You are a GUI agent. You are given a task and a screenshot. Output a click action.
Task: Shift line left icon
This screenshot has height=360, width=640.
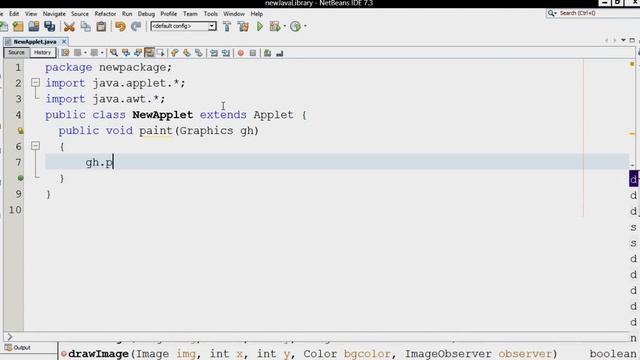click(x=213, y=53)
